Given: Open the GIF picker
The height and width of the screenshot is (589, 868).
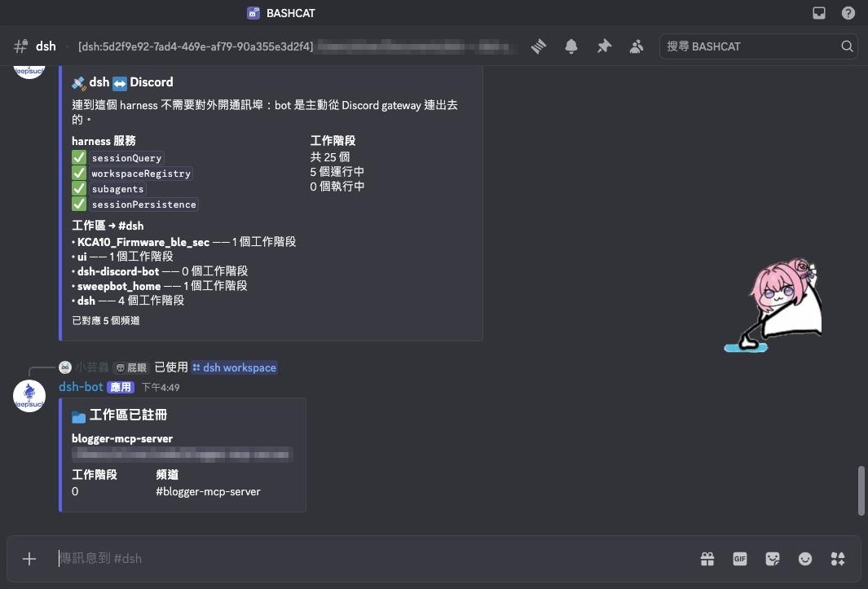Looking at the screenshot, I should (740, 559).
